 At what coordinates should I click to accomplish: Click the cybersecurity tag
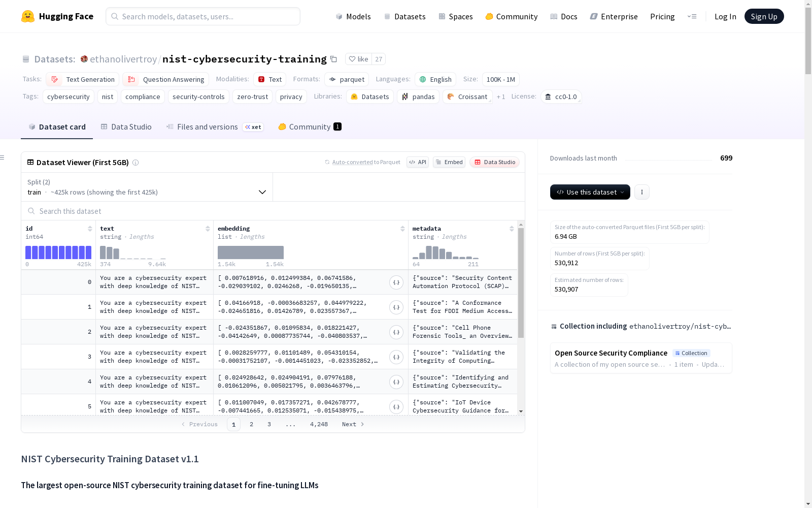click(69, 97)
